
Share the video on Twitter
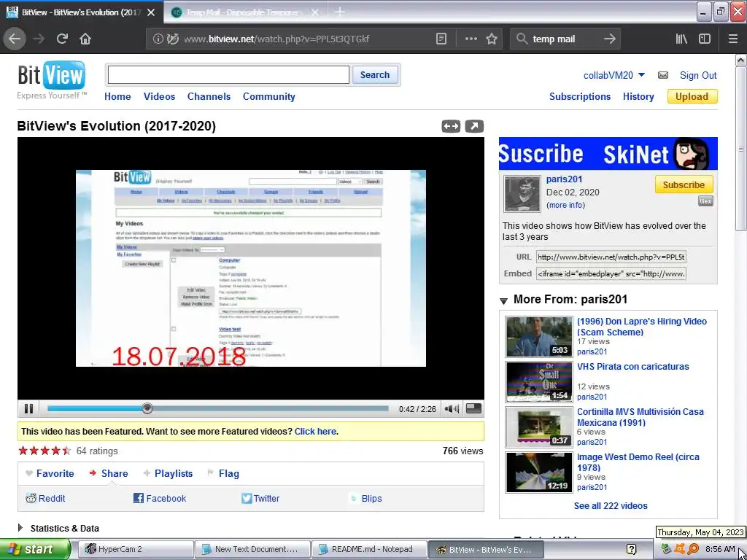[260, 499]
